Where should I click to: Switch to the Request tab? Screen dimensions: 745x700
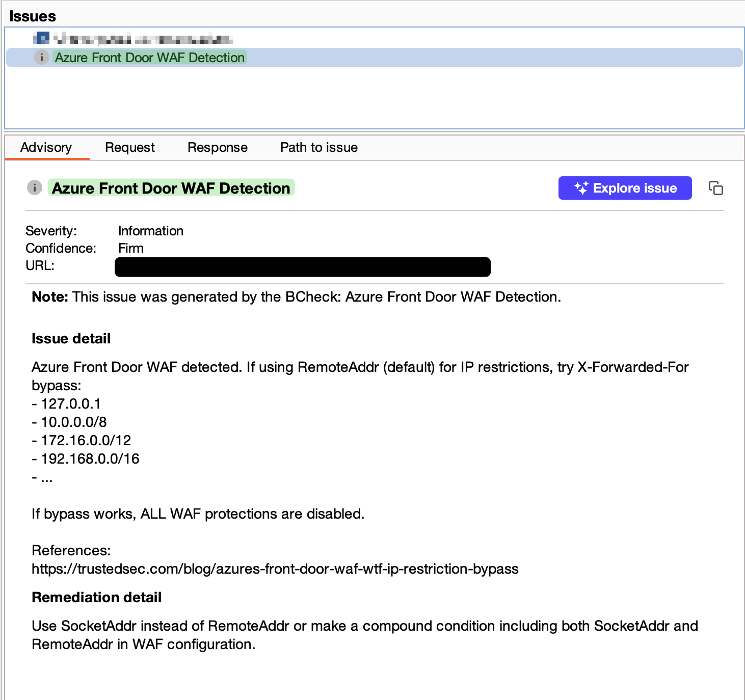pyautogui.click(x=130, y=148)
